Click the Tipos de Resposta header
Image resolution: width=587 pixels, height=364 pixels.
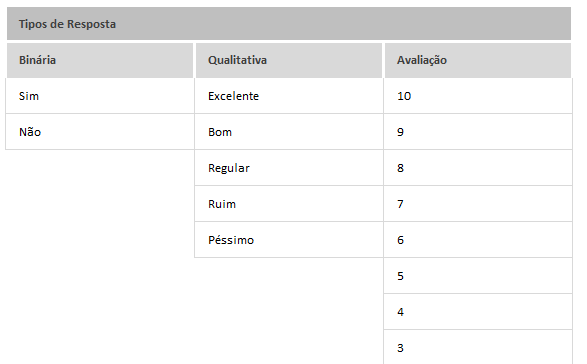(289, 24)
